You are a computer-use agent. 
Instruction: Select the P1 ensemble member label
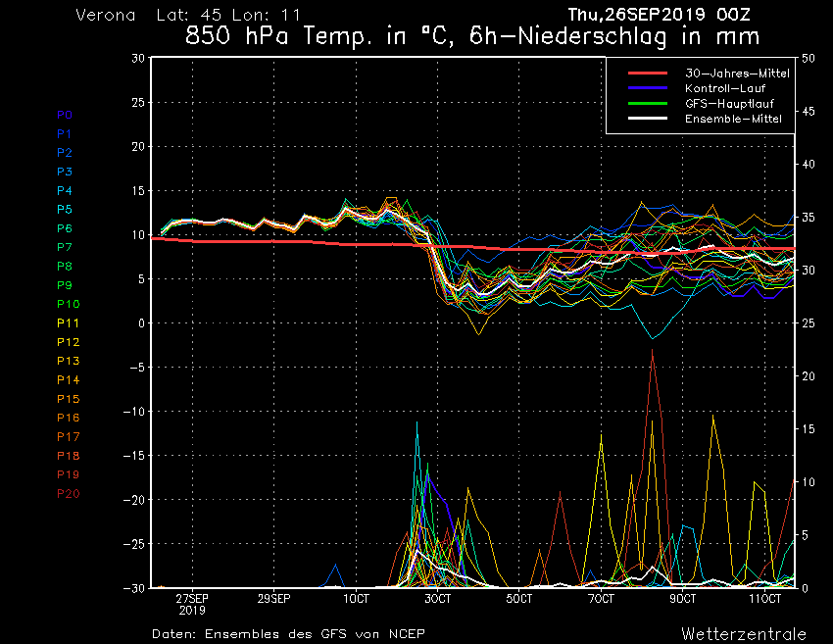[x=64, y=134]
